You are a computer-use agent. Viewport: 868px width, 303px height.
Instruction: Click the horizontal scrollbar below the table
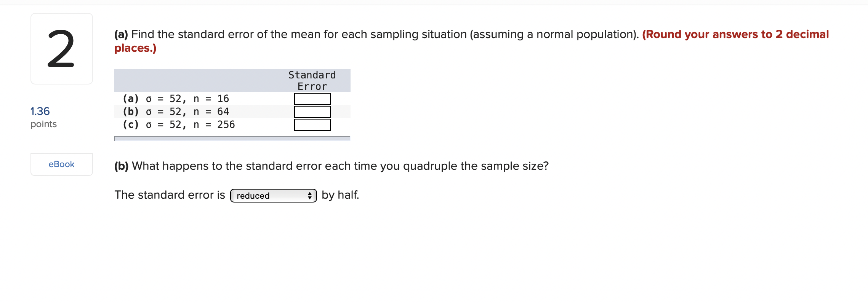click(x=232, y=138)
